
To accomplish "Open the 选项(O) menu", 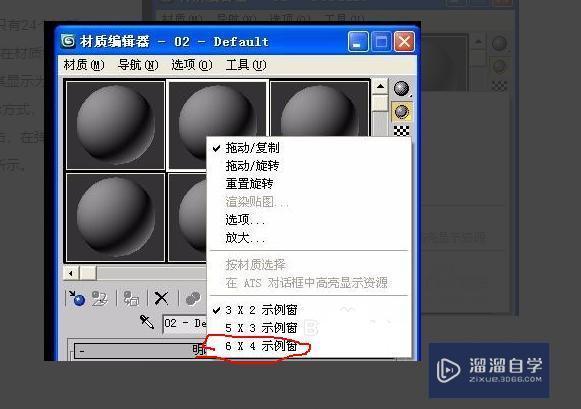I will [x=192, y=65].
